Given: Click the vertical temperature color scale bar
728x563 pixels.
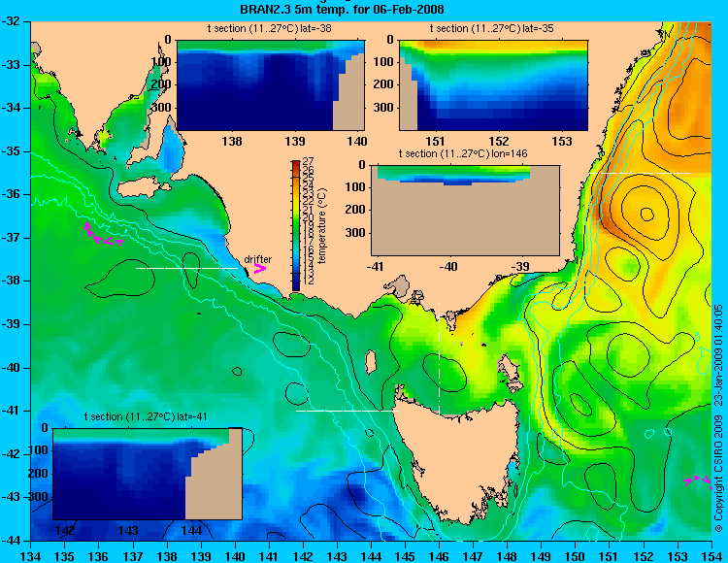Looking at the screenshot, I should point(296,225).
